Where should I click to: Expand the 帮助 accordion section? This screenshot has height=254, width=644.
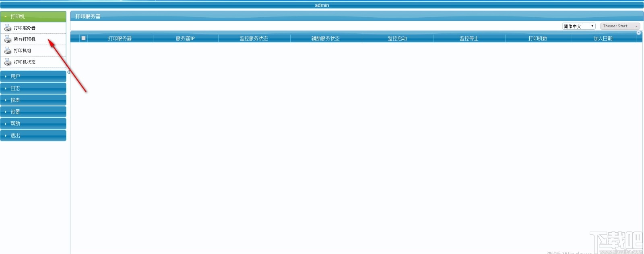click(x=33, y=124)
